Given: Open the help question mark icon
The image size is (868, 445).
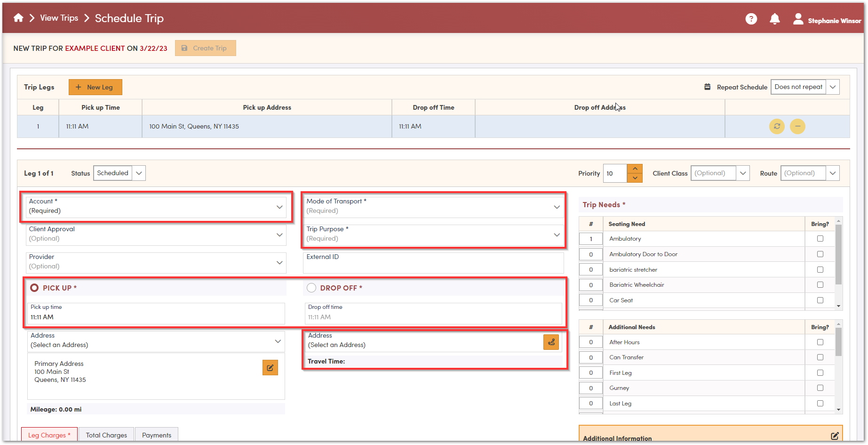Looking at the screenshot, I should click(751, 19).
